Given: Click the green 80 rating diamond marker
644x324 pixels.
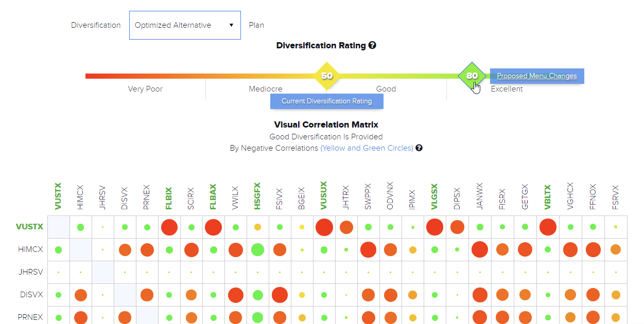Looking at the screenshot, I should pyautogui.click(x=472, y=76).
